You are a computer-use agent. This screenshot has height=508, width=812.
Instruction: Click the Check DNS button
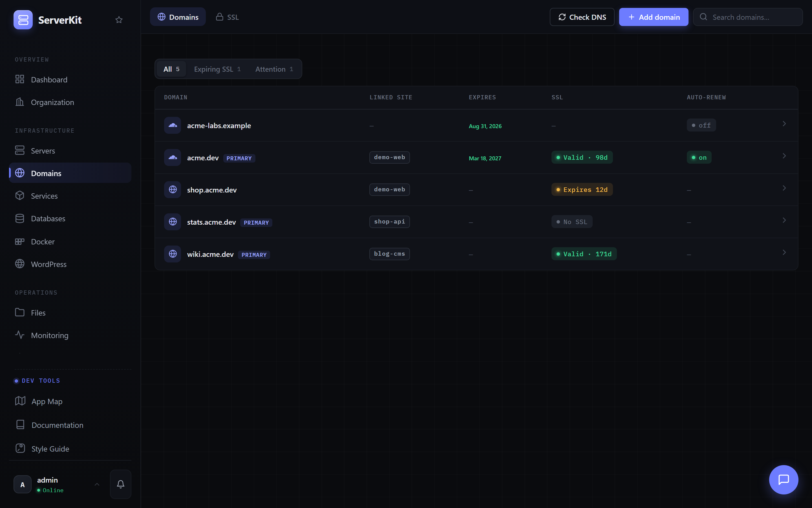pyautogui.click(x=582, y=17)
